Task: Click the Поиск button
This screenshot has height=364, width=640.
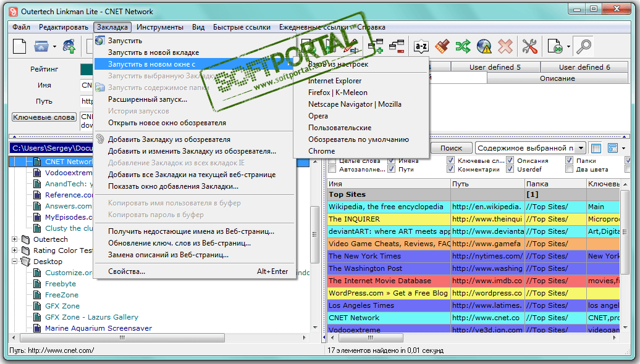Action: click(x=451, y=148)
